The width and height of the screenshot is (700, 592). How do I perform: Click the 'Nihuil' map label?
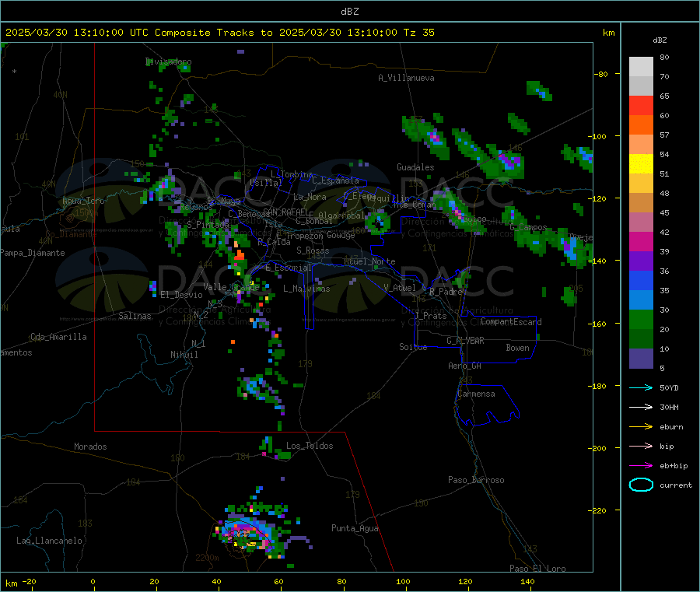[184, 355]
